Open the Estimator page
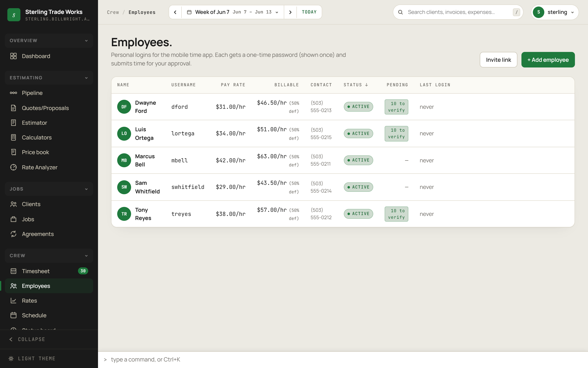 coord(49,123)
